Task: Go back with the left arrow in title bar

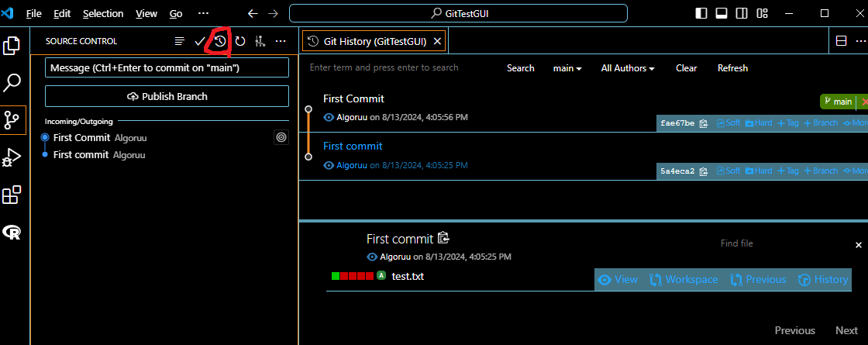Action: [x=253, y=13]
